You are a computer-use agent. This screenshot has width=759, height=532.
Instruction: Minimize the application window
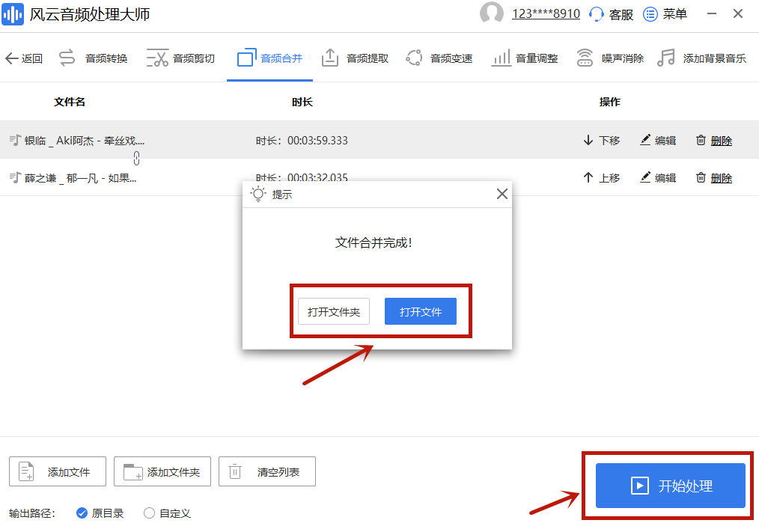click(x=712, y=13)
